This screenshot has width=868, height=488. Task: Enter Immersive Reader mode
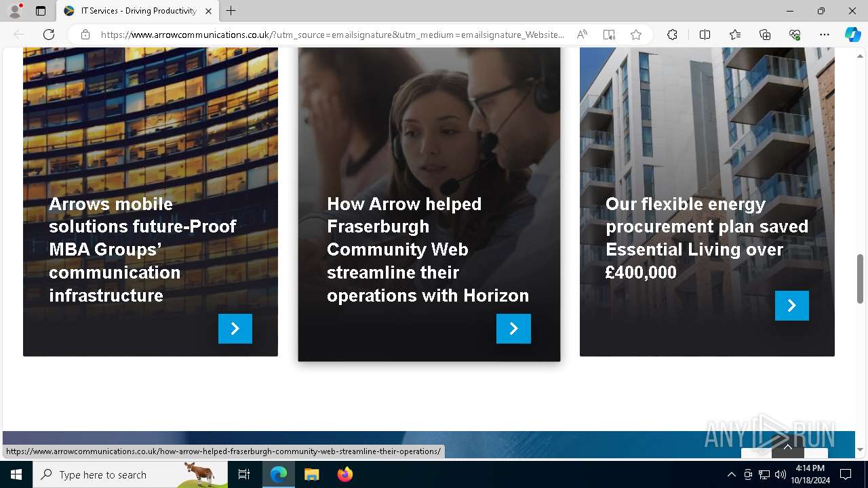coord(609,35)
